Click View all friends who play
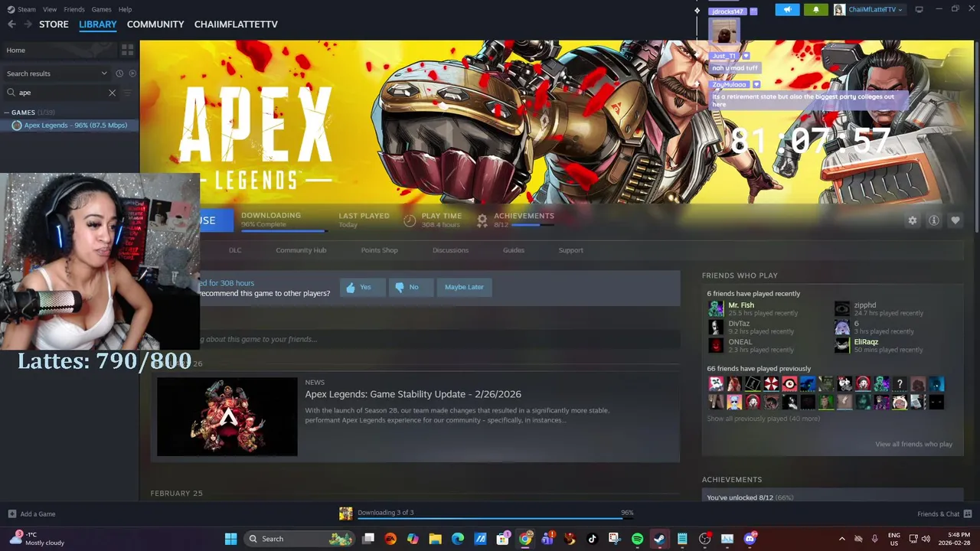 pos(913,444)
